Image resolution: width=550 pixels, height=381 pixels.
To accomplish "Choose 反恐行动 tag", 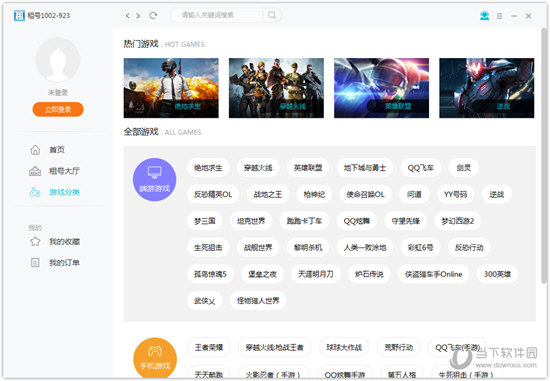I will pos(469,248).
